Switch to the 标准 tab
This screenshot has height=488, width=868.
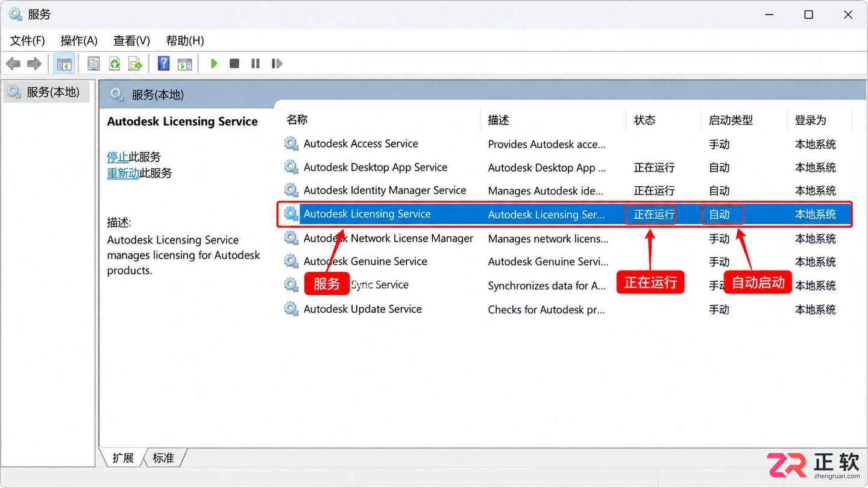[163, 458]
